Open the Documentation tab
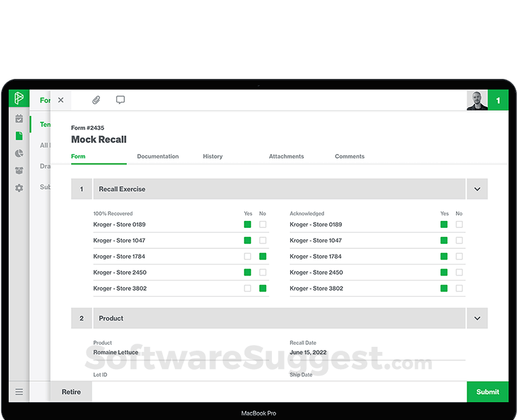This screenshot has height=420, width=517. pos(158,156)
